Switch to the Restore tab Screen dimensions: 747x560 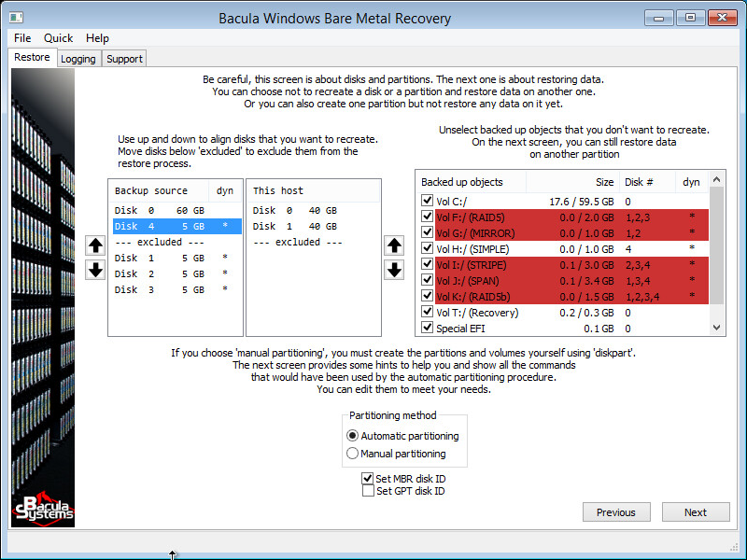(x=32, y=57)
